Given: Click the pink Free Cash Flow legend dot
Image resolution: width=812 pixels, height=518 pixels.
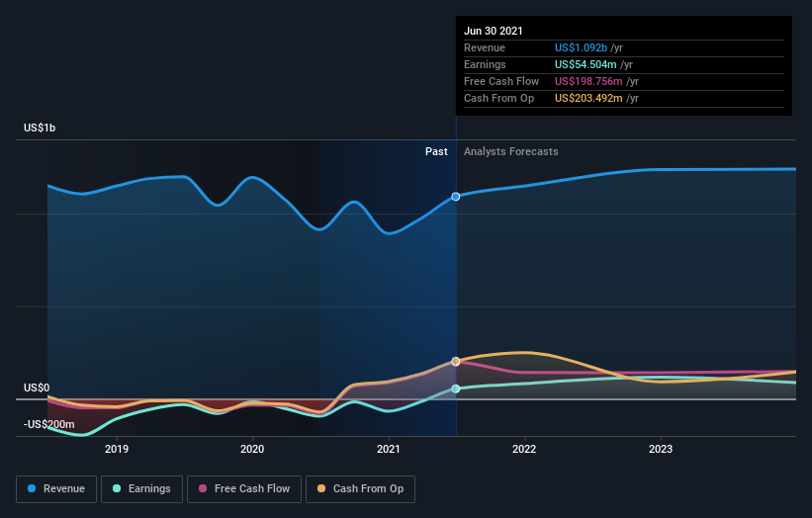Looking at the screenshot, I should click(x=203, y=488).
